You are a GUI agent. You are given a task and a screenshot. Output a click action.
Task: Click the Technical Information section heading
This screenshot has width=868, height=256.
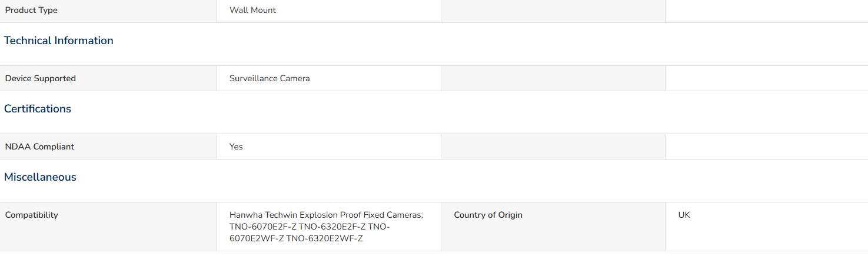coord(59,41)
